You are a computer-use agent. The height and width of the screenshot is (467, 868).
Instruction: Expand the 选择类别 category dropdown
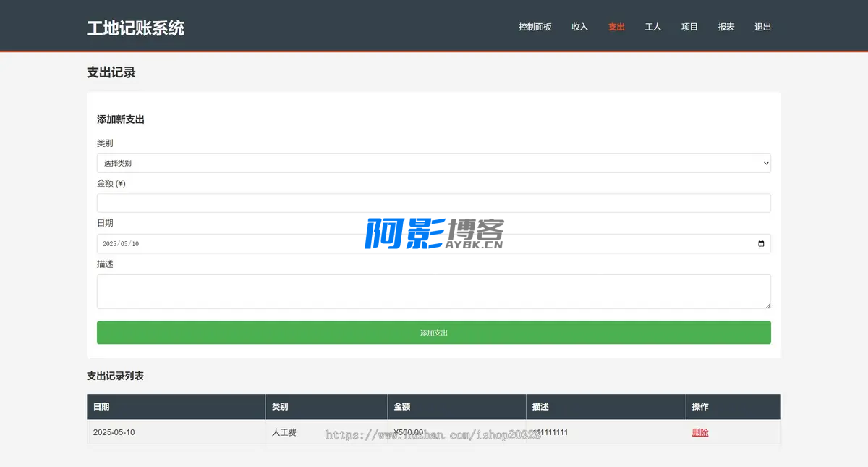[434, 164]
